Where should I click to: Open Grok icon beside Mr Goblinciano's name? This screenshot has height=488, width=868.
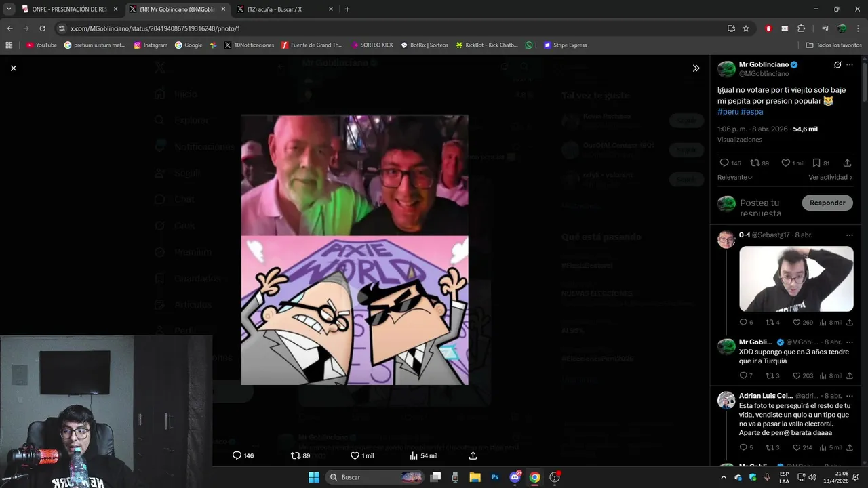837,65
